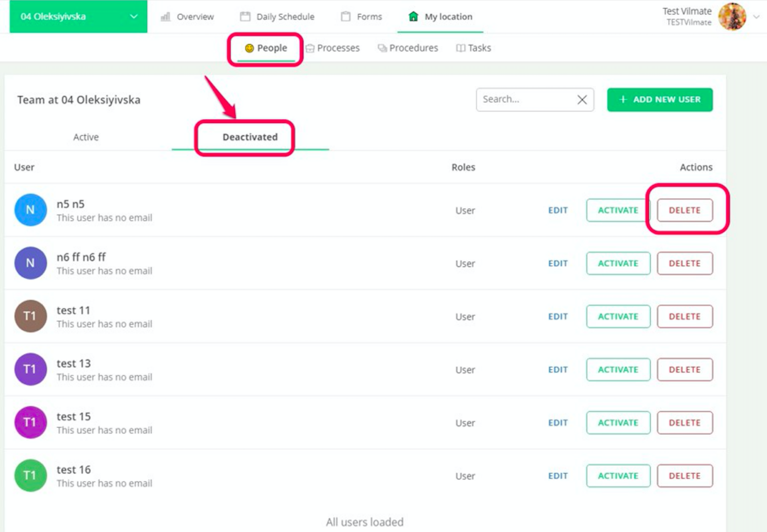The width and height of the screenshot is (767, 532).
Task: Click the Forms clipboard icon
Action: (x=346, y=17)
